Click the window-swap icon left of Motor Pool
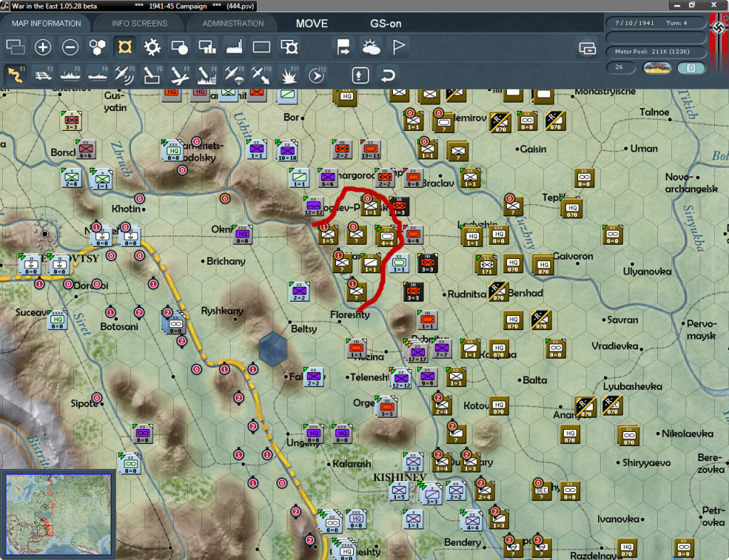The image size is (729, 560). [587, 48]
